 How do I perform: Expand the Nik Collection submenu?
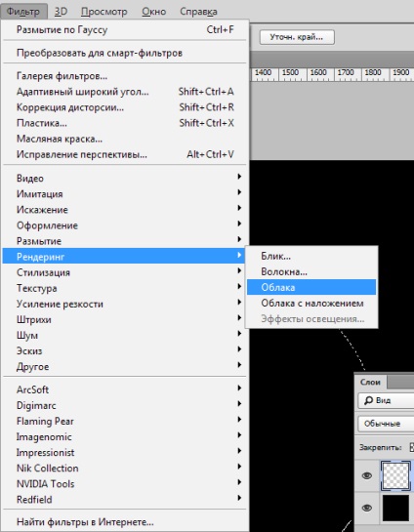(x=125, y=469)
